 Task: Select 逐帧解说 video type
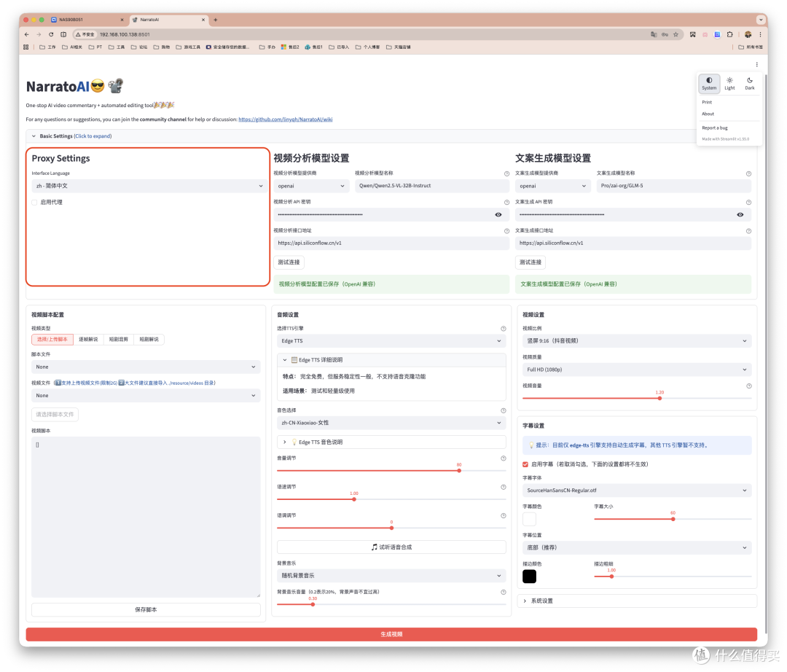(88, 340)
